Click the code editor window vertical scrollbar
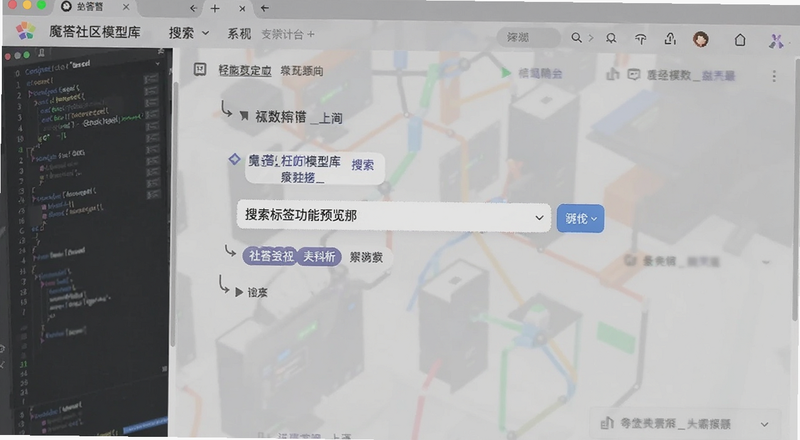 [x=172, y=214]
